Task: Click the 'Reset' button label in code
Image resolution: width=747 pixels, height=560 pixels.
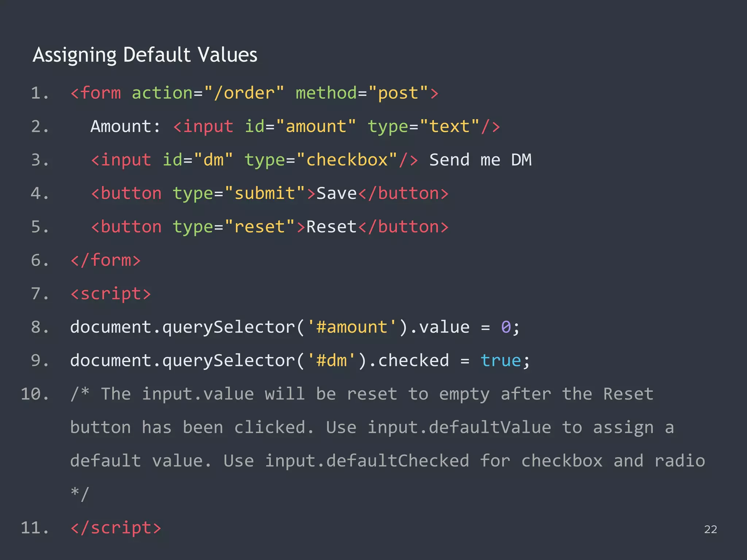Action: click(331, 227)
